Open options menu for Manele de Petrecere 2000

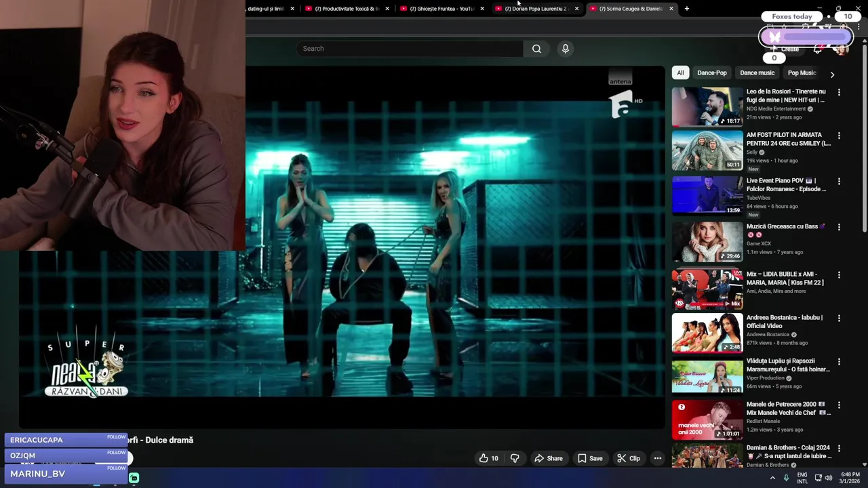point(839,405)
